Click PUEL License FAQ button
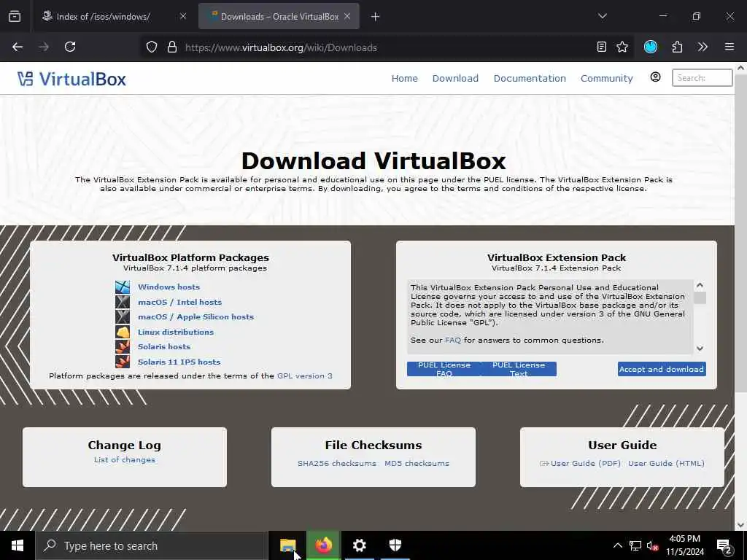The image size is (747, 560). 444,369
